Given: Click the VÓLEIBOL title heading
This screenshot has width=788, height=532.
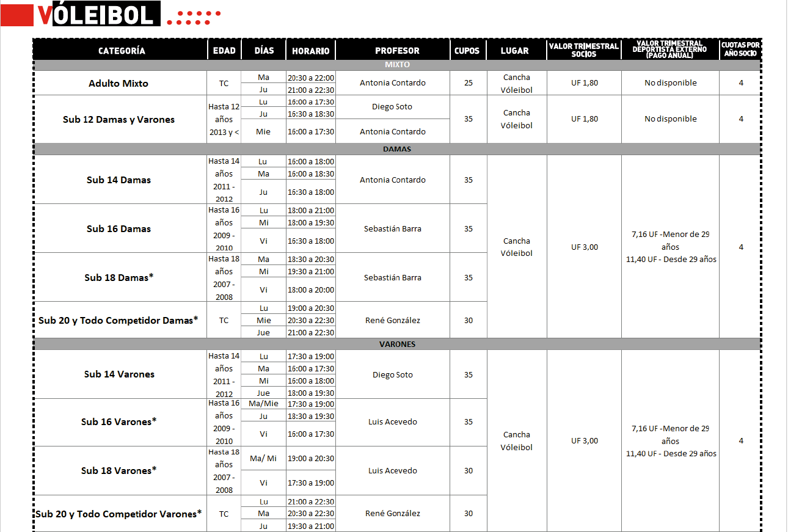Looking at the screenshot, I should (96, 14).
